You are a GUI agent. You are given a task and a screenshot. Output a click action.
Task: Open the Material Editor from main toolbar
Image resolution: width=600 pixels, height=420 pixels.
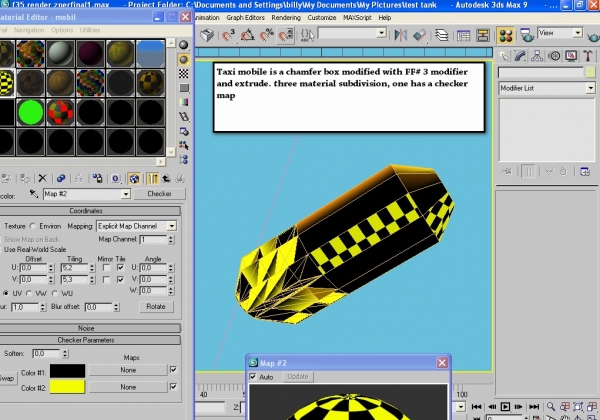click(x=505, y=35)
